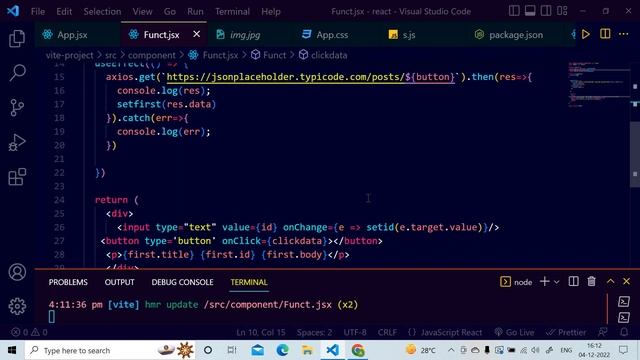Click the editor vertical scrollbar thumb
This screenshot has height=360, width=640.
(x=635, y=154)
